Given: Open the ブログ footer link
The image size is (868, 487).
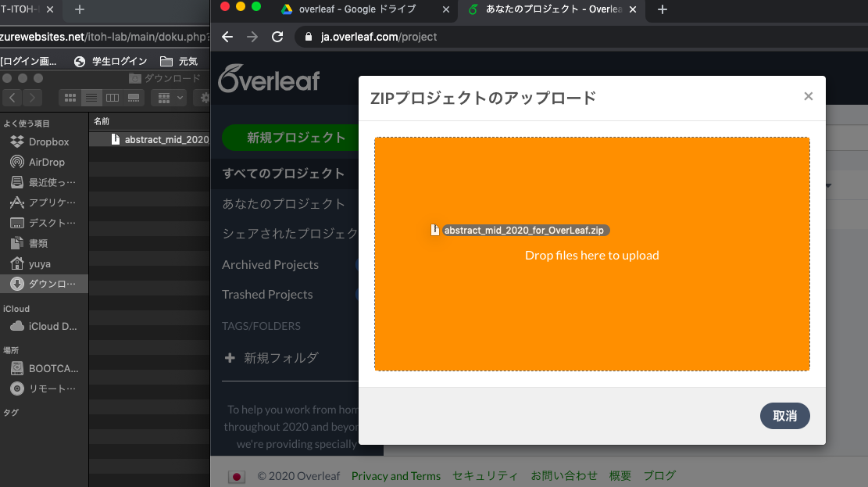Looking at the screenshot, I should click(x=659, y=476).
